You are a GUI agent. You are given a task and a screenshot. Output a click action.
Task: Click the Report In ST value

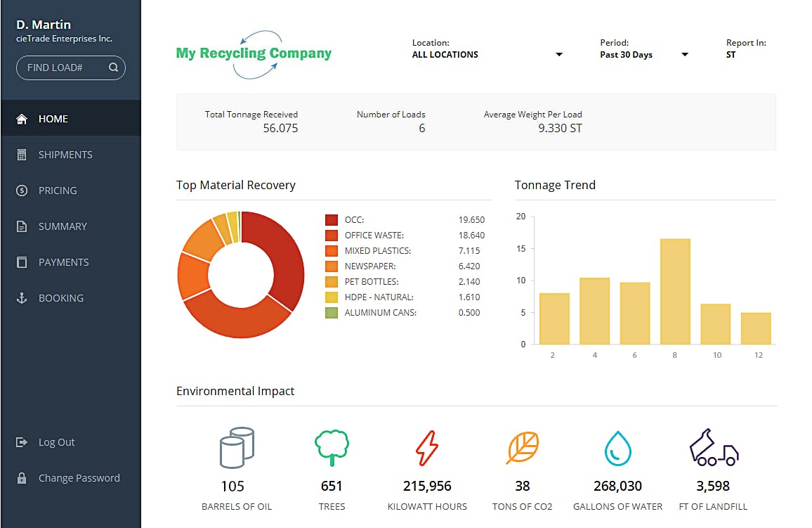(731, 54)
